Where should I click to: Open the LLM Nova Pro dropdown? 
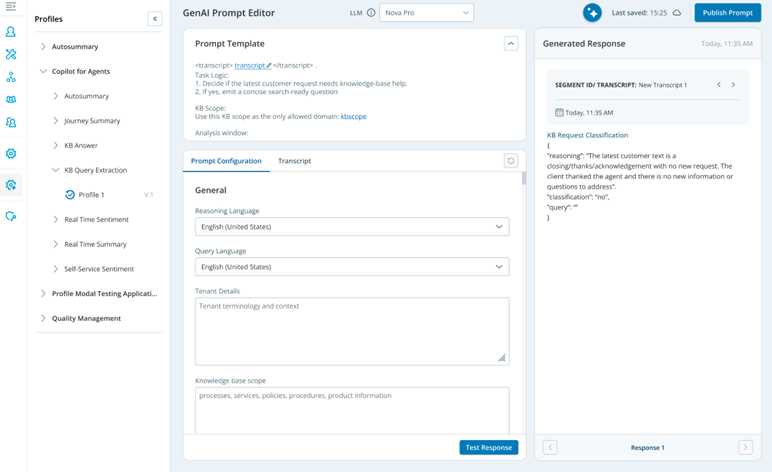[x=426, y=13]
